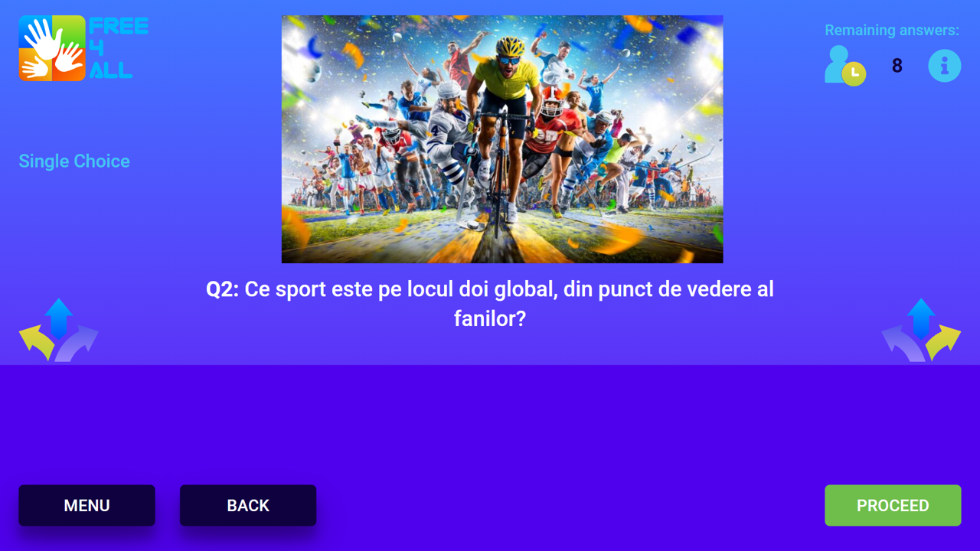Click the sports athletes question image
This screenshot has height=551, width=980.
point(502,139)
